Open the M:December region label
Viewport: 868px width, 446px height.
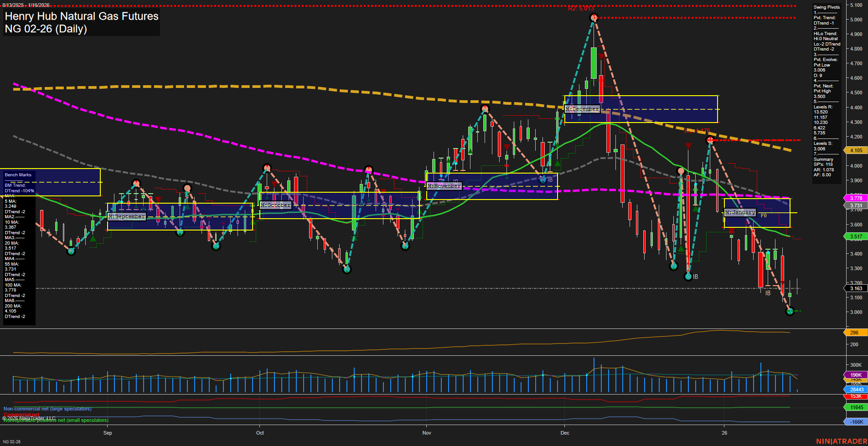pyautogui.click(x=582, y=109)
